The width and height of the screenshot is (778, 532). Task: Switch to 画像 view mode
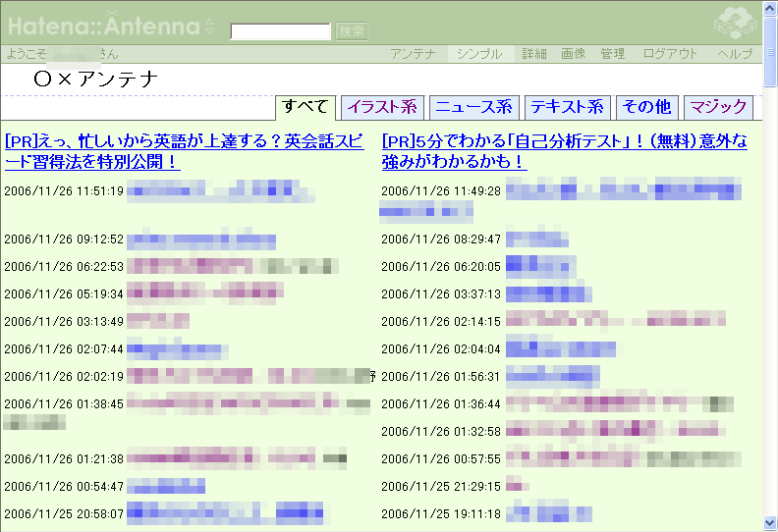point(574,54)
